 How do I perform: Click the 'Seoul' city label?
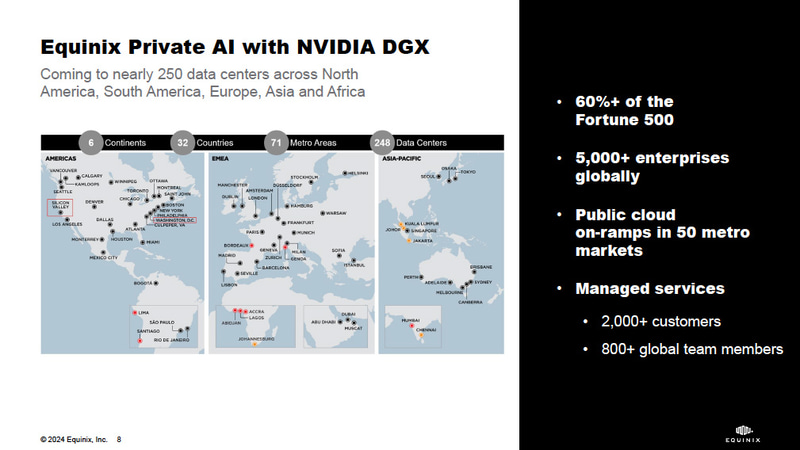(428, 177)
